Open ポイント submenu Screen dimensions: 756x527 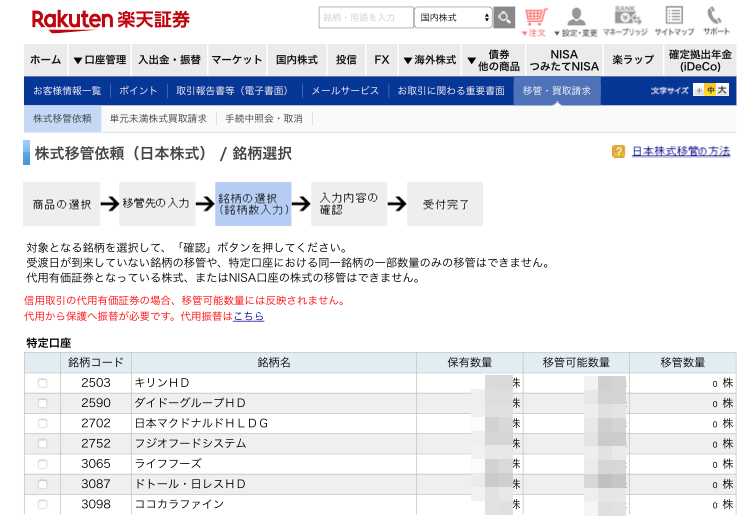tap(138, 91)
